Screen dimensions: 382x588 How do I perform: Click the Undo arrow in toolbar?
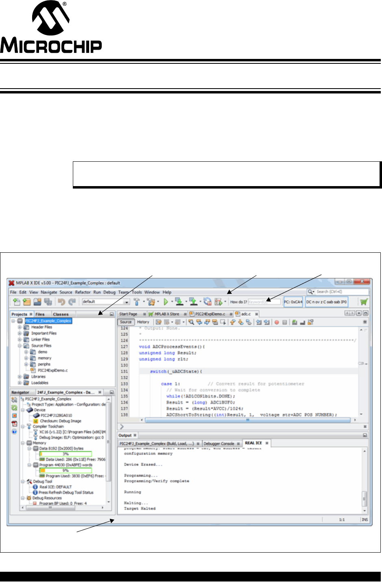[61, 302]
